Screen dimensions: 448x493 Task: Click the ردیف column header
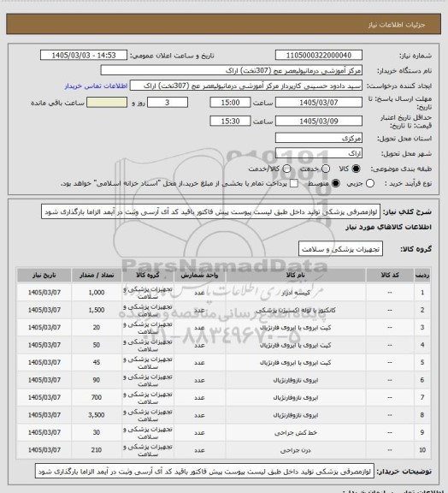[x=422, y=276]
